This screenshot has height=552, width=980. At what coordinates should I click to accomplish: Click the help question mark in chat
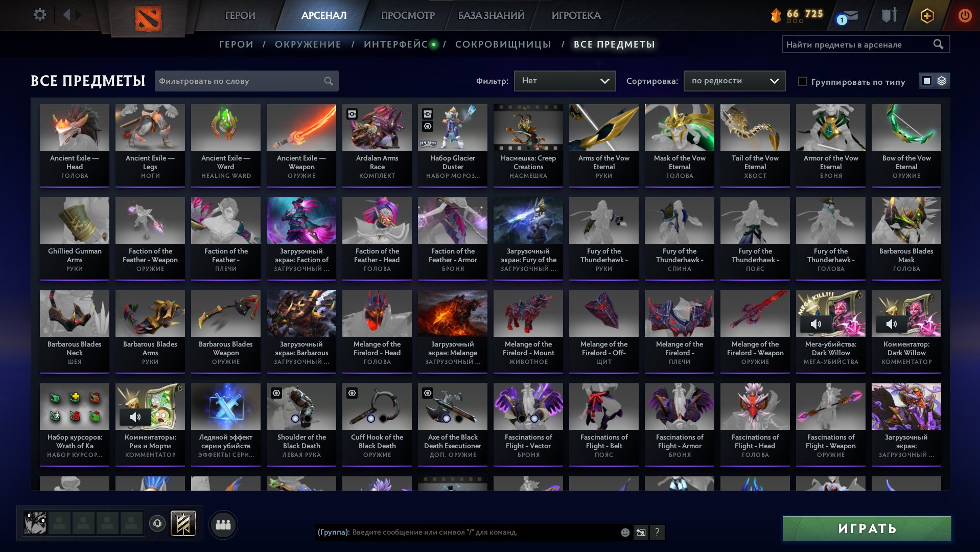tap(657, 532)
